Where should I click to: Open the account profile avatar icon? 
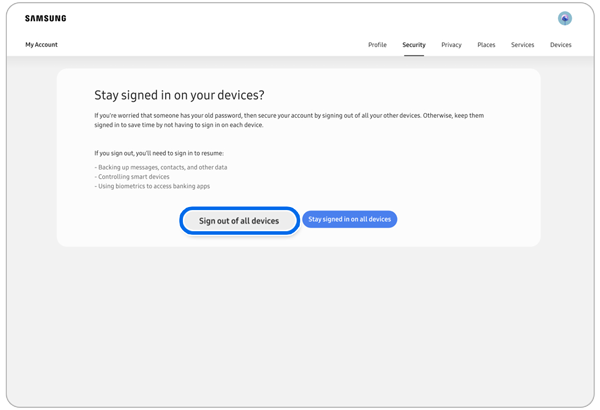pos(565,18)
